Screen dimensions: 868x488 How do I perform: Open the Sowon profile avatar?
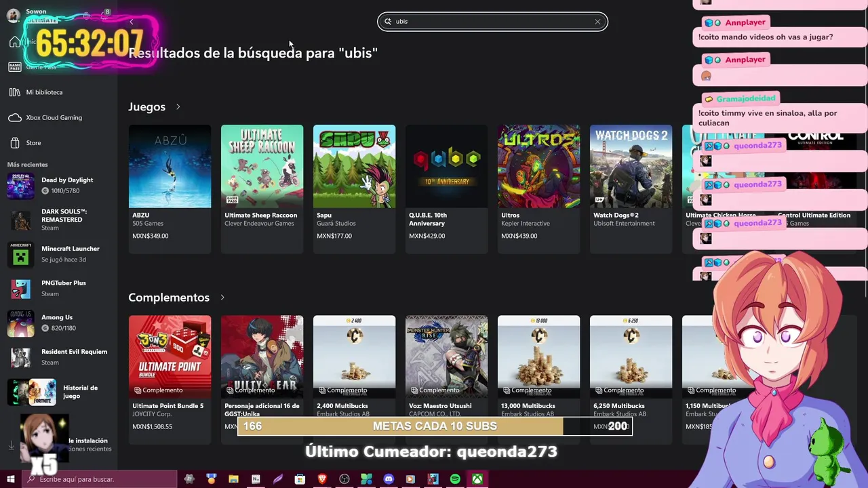[x=13, y=15]
